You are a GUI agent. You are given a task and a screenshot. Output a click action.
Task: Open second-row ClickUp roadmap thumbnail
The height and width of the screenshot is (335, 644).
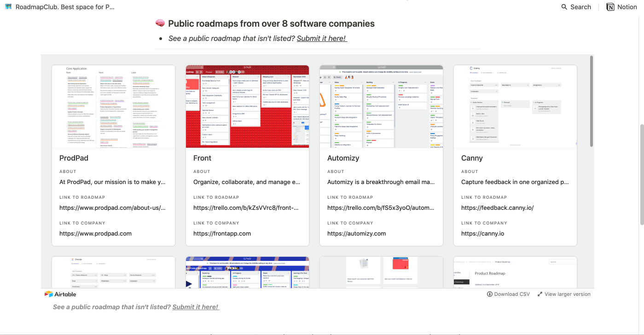click(x=113, y=272)
